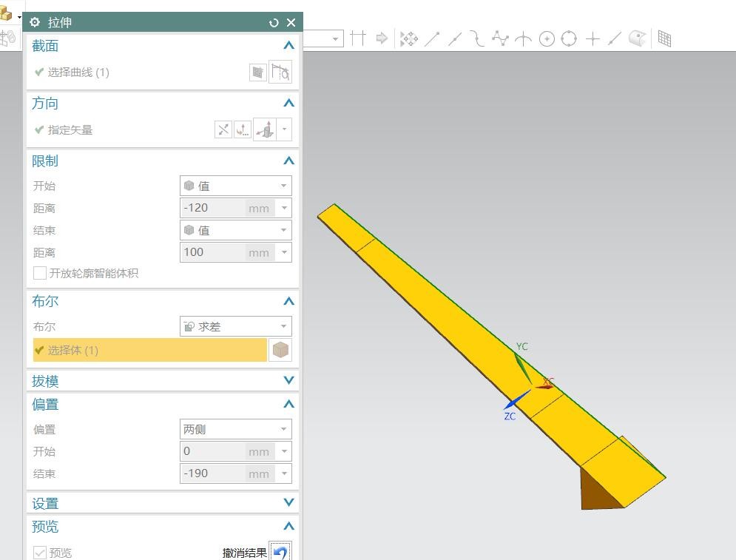Open the 偏置 type dropdown showing 两侧
This screenshot has width=736, height=560.
click(236, 429)
